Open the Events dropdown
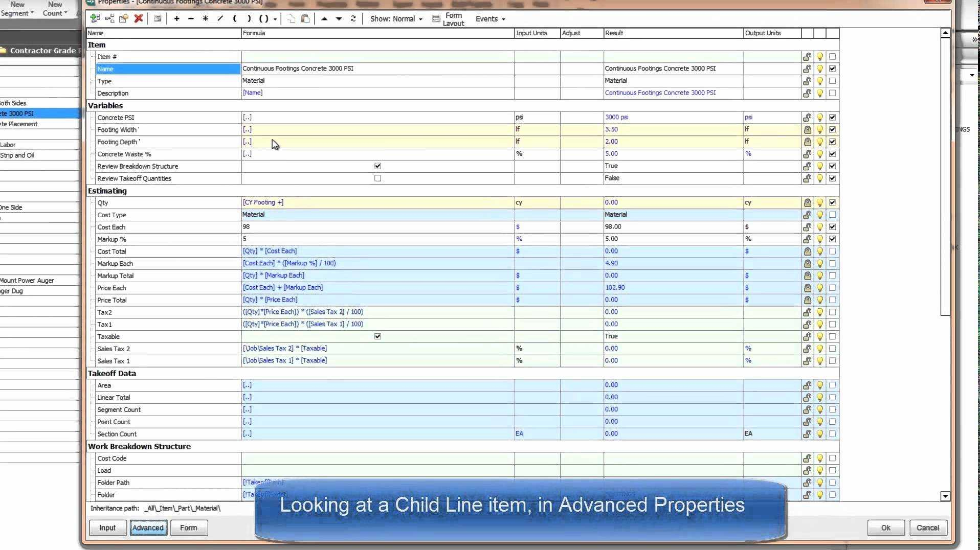980x550 pixels. [x=489, y=18]
